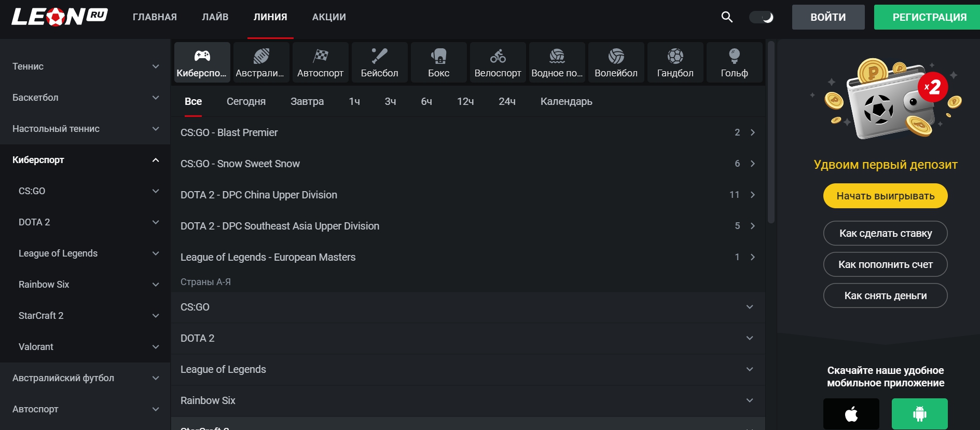Open DPC Southeast Asia Upper Division arrow
980x430 pixels.
pyautogui.click(x=753, y=226)
